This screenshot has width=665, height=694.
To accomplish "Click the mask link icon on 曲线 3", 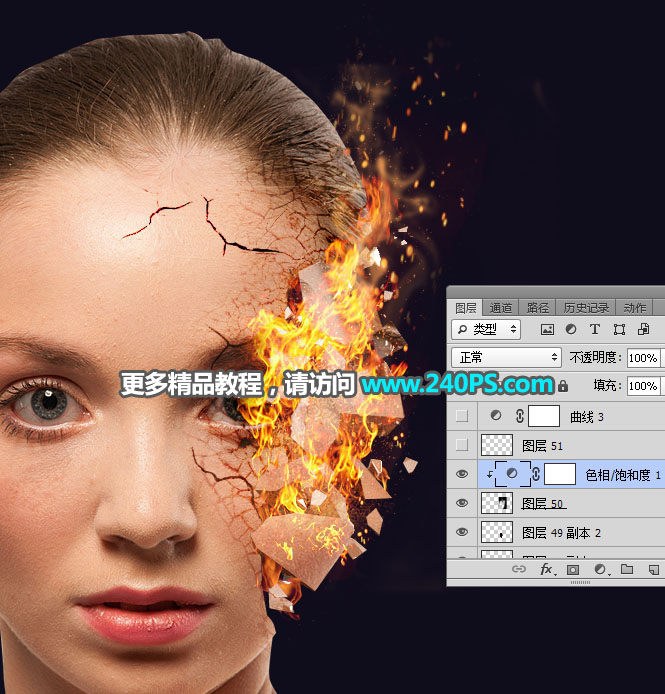I will point(520,416).
